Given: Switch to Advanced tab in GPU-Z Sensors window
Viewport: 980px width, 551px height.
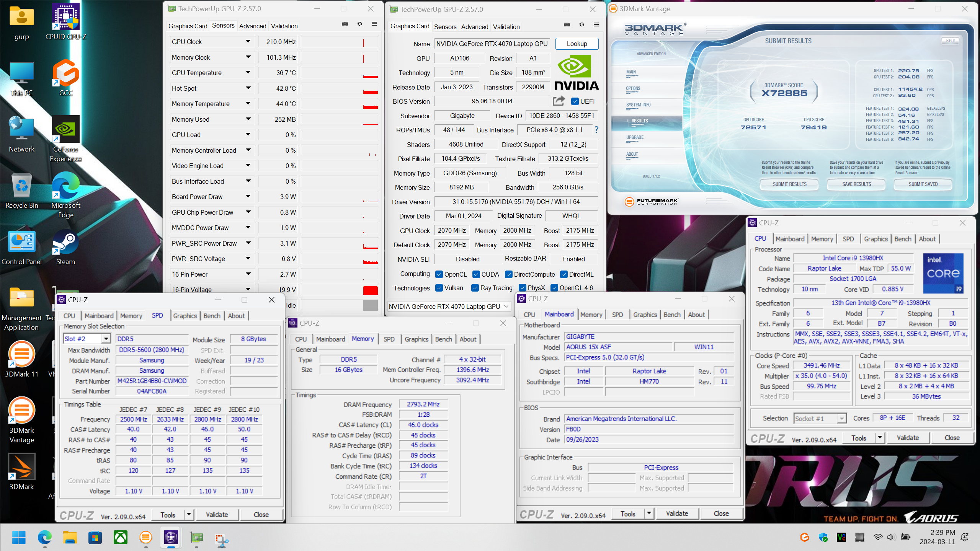Looking at the screenshot, I should [x=253, y=26].
